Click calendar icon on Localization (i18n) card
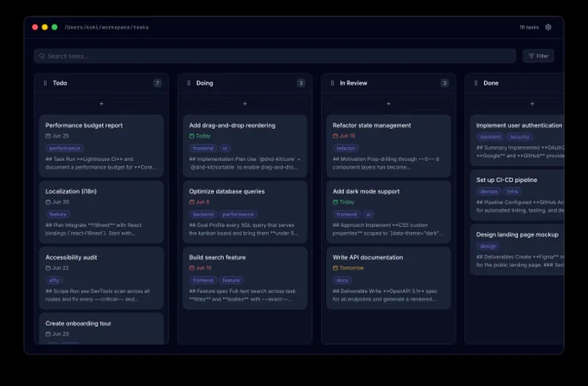The width and height of the screenshot is (588, 386). click(x=48, y=202)
